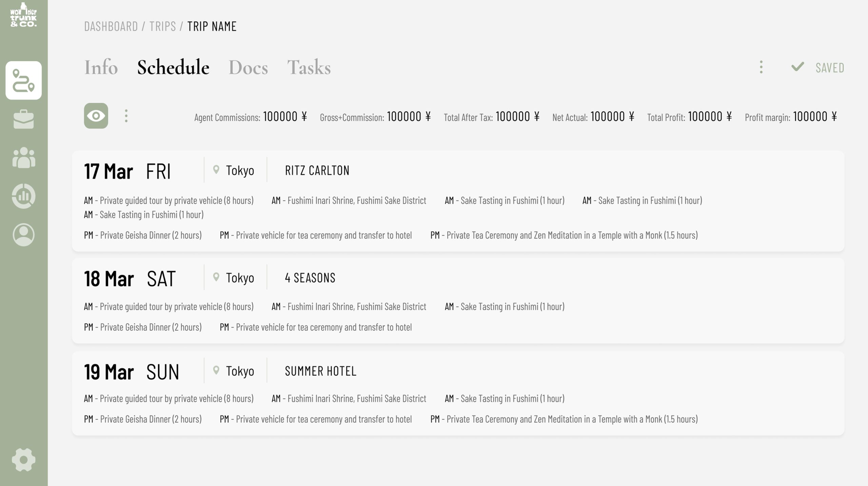
Task: Select RITZ CARLTON hotel on 17 Mar
Action: pyautogui.click(x=317, y=170)
